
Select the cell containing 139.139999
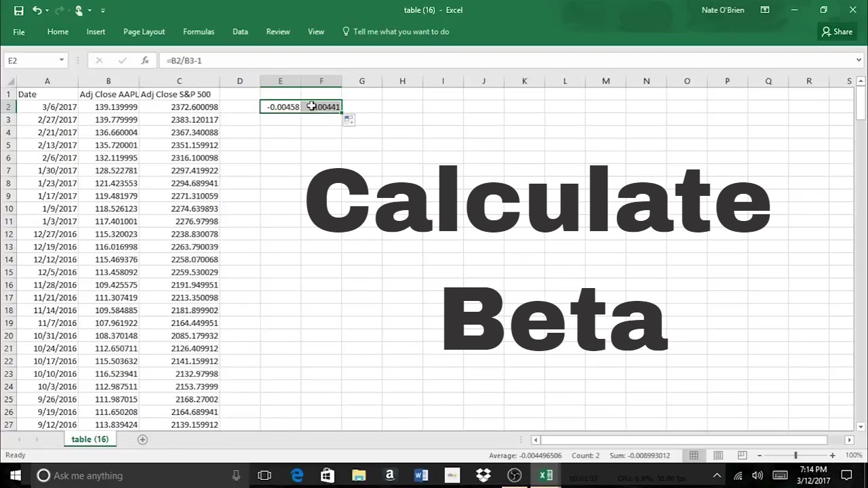coord(108,107)
